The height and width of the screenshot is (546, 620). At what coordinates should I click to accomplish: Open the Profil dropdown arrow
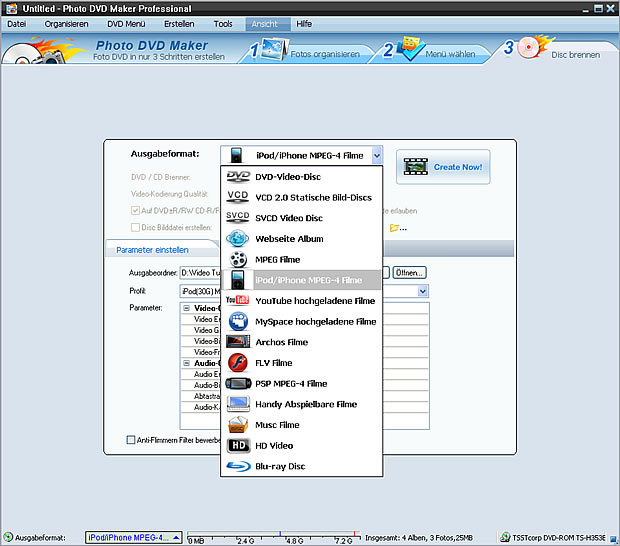tap(423, 291)
